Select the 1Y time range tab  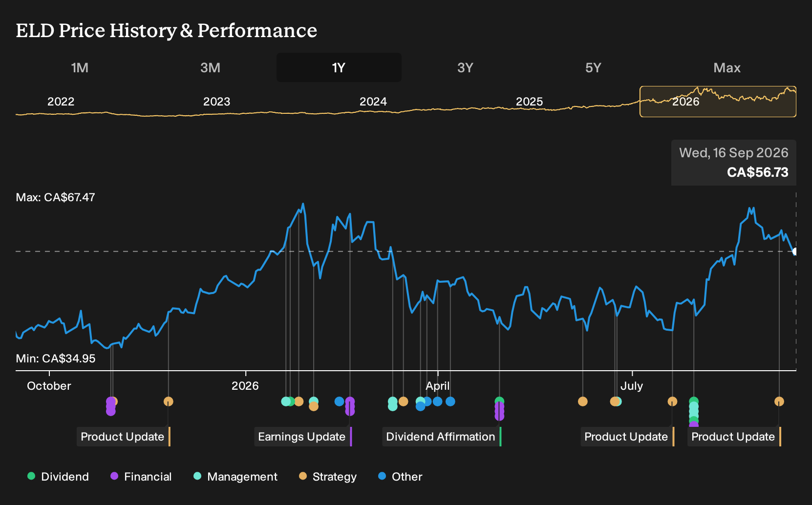tap(339, 67)
